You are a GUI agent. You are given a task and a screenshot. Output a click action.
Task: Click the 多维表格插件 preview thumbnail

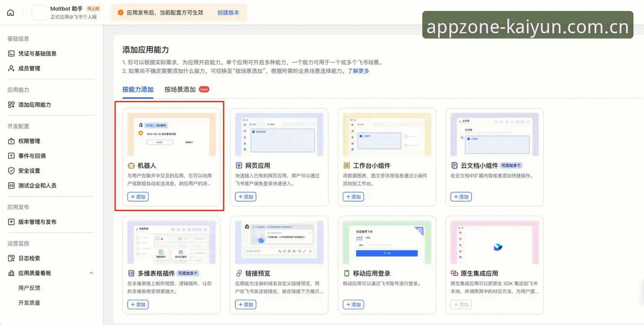[171, 243]
